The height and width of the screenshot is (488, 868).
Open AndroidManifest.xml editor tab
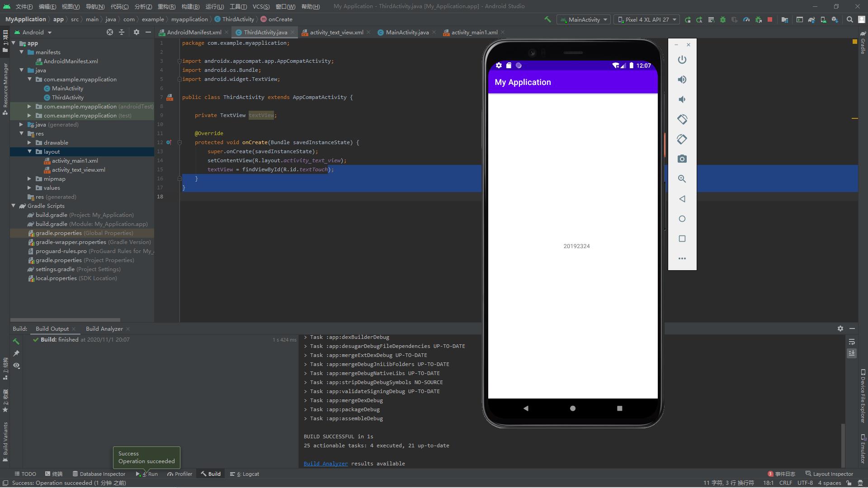(x=193, y=32)
